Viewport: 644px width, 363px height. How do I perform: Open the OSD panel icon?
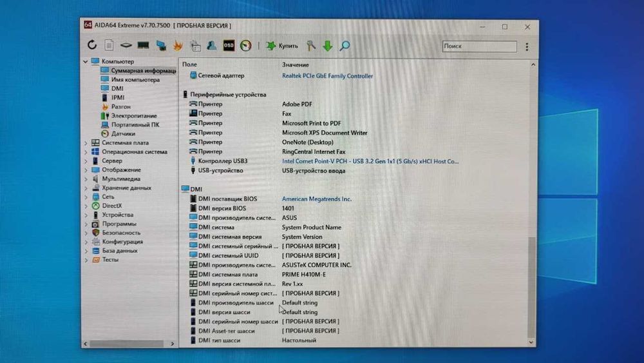tap(229, 45)
